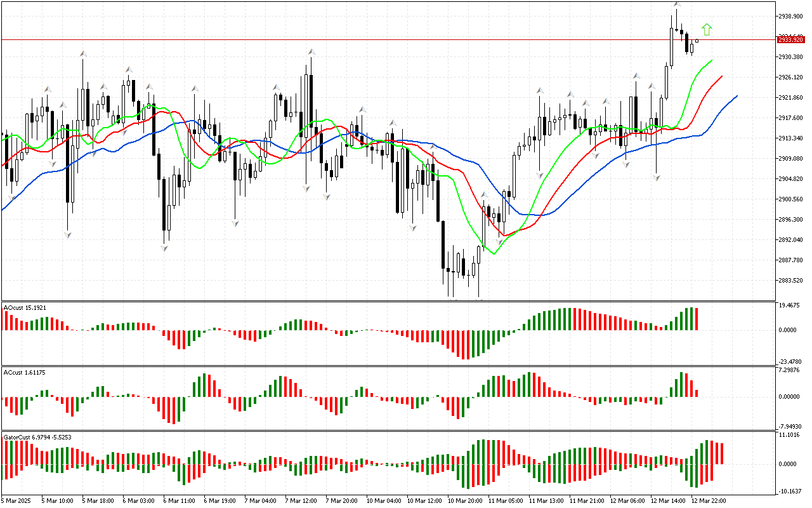
Task: Click the 2892.040 price axis label
Action: (x=791, y=240)
